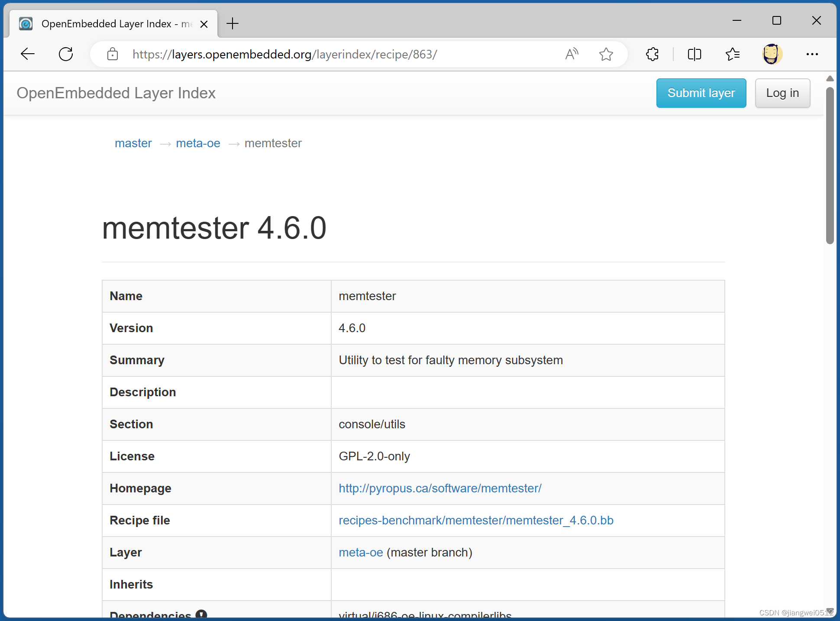Click the Submit layer button
The width and height of the screenshot is (840, 621).
701,93
